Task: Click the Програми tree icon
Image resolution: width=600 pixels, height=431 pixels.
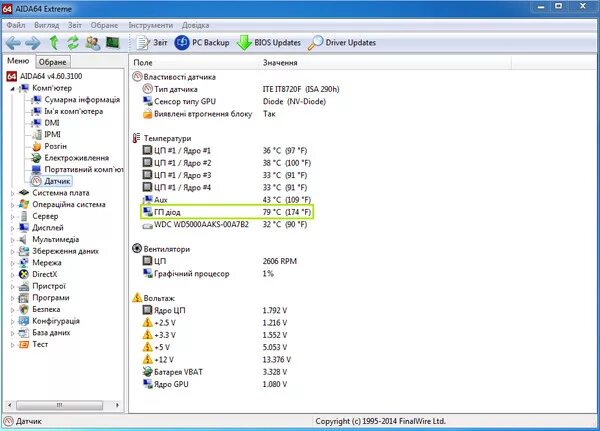Action: pyautogui.click(x=24, y=297)
